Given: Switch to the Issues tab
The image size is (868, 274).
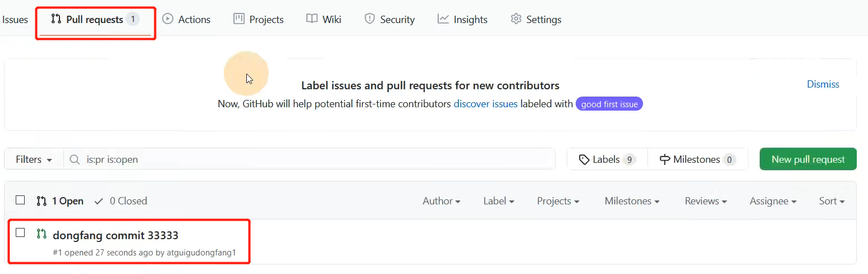Looking at the screenshot, I should click(15, 19).
